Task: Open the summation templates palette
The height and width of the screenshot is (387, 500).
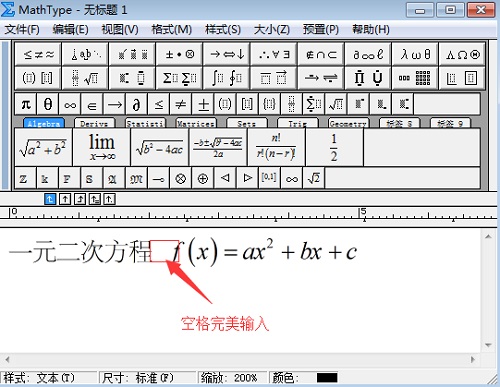Action: click(x=180, y=78)
